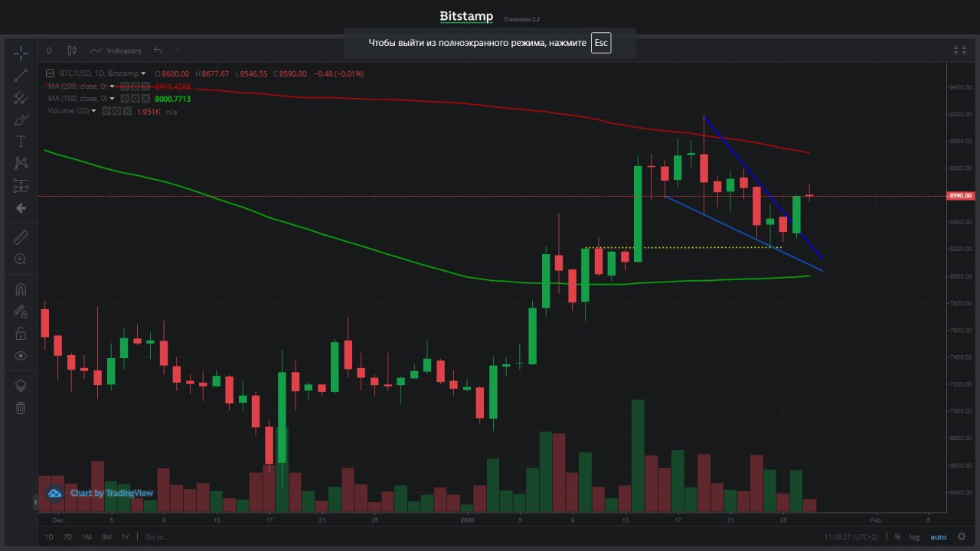Open the prediction and measurement tools
The height and width of the screenshot is (551, 980).
coord(21,186)
